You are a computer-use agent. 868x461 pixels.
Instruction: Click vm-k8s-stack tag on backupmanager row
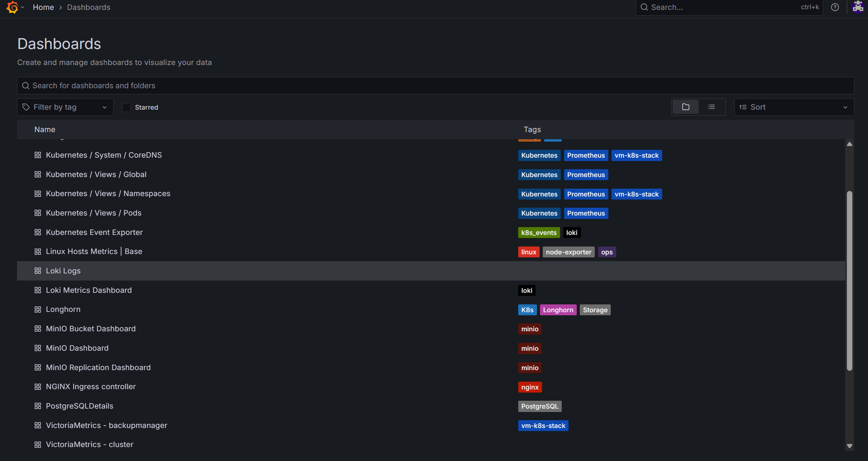point(543,426)
